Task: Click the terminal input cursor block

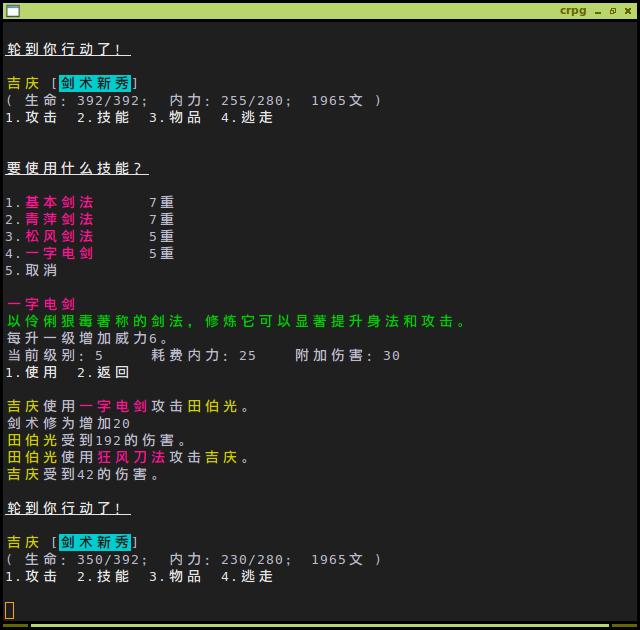Action: 10,610
